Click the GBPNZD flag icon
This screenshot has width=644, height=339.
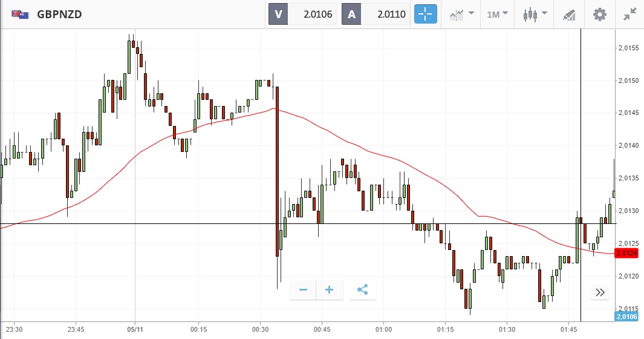tap(20, 14)
